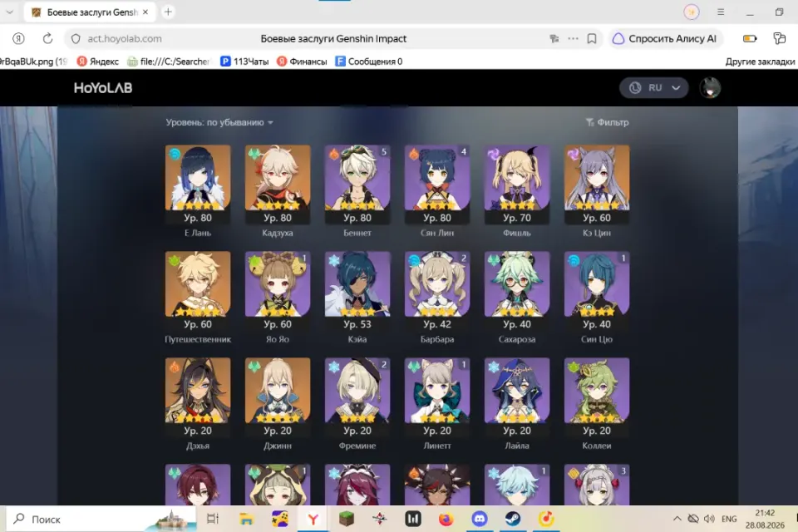Viewport: 798px width, 532px height.
Task: Open the RU language selector
Action: tap(654, 88)
